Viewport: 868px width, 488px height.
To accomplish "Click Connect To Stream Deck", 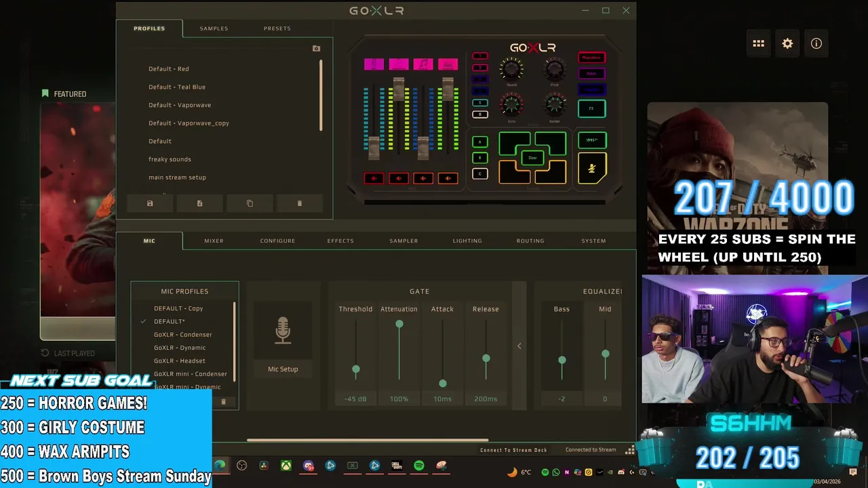I will point(513,450).
